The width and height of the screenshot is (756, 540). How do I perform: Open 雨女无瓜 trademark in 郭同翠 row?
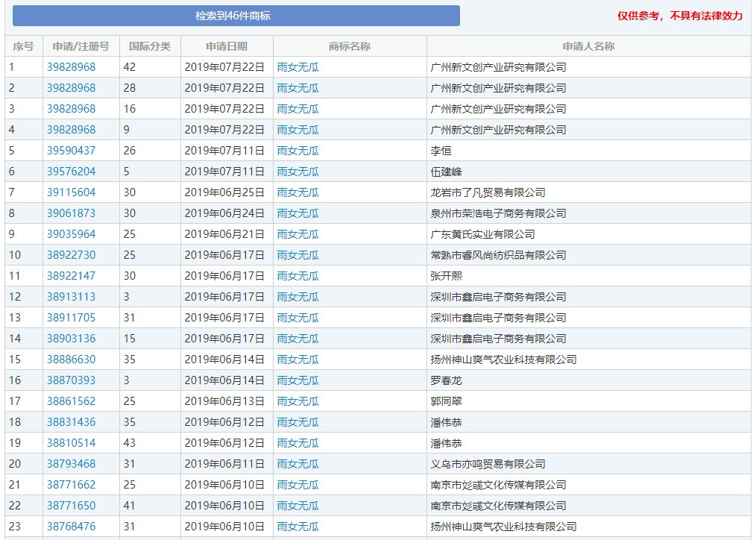[298, 401]
